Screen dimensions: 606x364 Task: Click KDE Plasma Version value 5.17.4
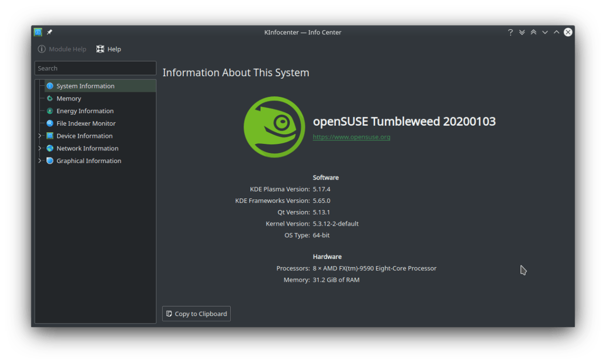coord(322,189)
